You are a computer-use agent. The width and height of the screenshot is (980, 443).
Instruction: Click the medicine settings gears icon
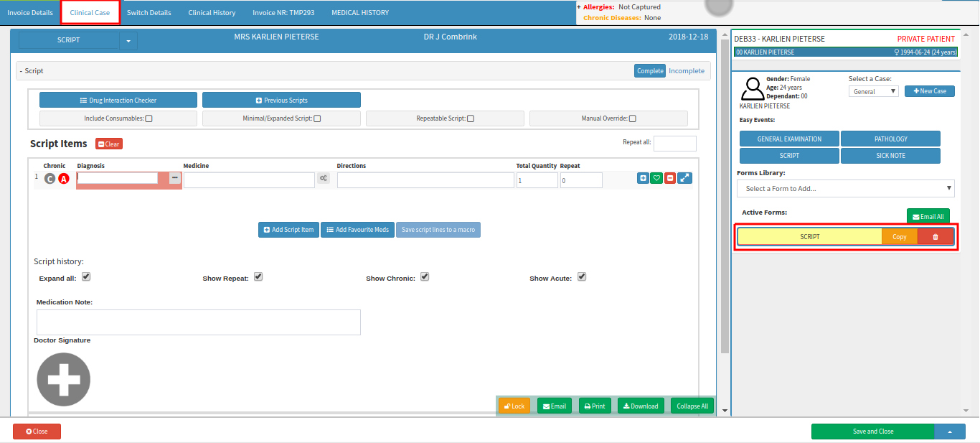click(x=324, y=179)
